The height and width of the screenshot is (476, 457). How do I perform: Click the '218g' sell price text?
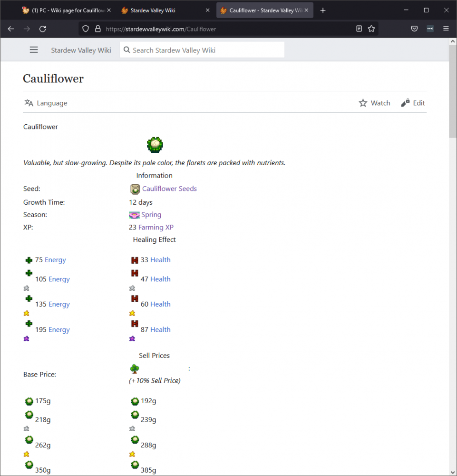43,420
